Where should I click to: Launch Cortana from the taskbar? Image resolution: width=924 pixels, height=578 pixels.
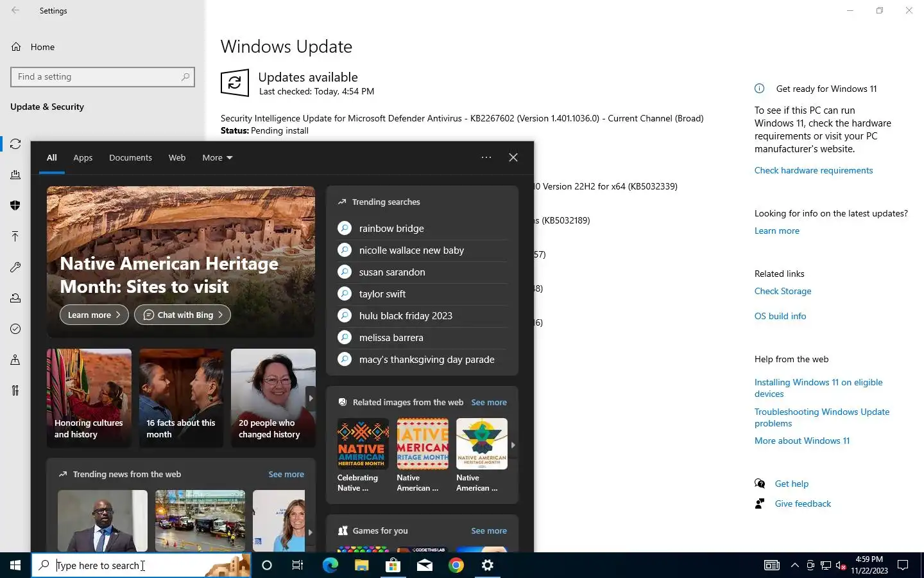click(x=267, y=565)
